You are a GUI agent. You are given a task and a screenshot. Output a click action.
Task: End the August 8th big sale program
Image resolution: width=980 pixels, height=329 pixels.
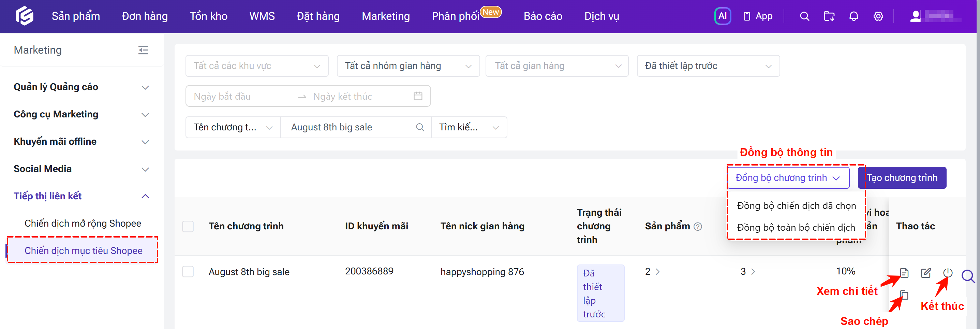tap(948, 273)
